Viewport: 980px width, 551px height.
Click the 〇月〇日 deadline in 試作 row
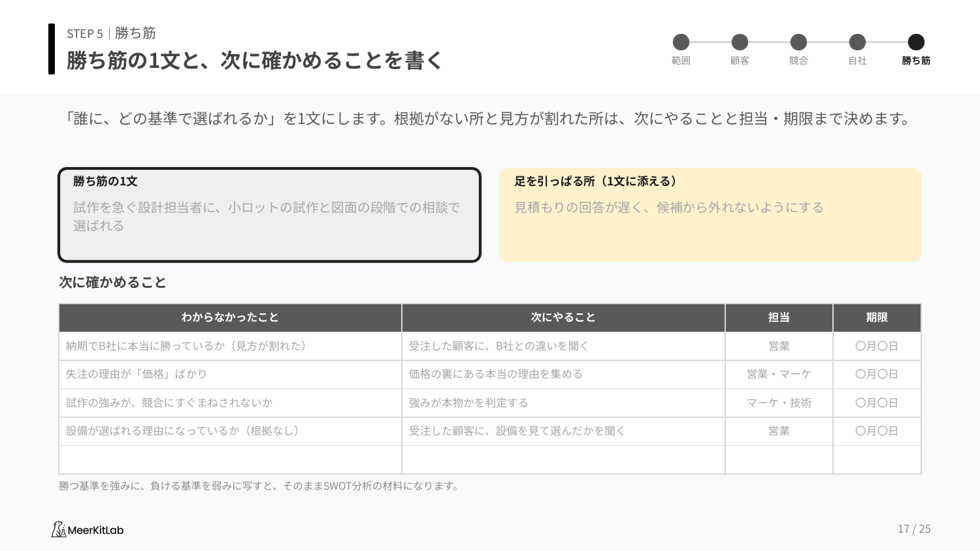click(877, 403)
